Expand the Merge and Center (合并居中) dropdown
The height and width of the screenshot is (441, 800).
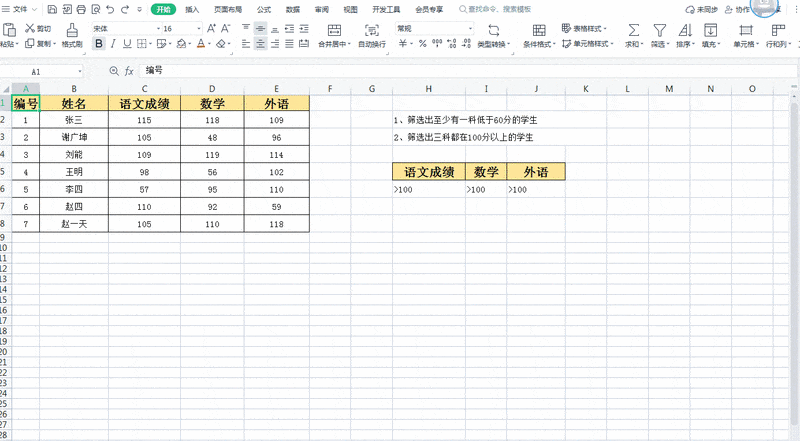pos(349,44)
